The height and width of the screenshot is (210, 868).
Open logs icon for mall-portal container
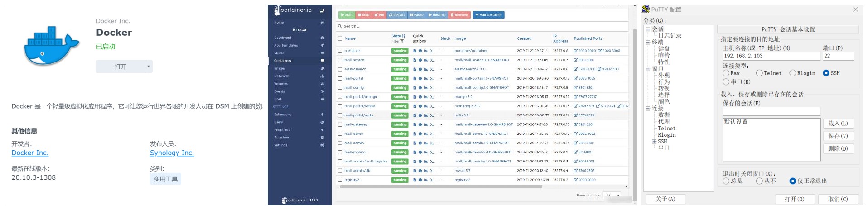point(415,79)
